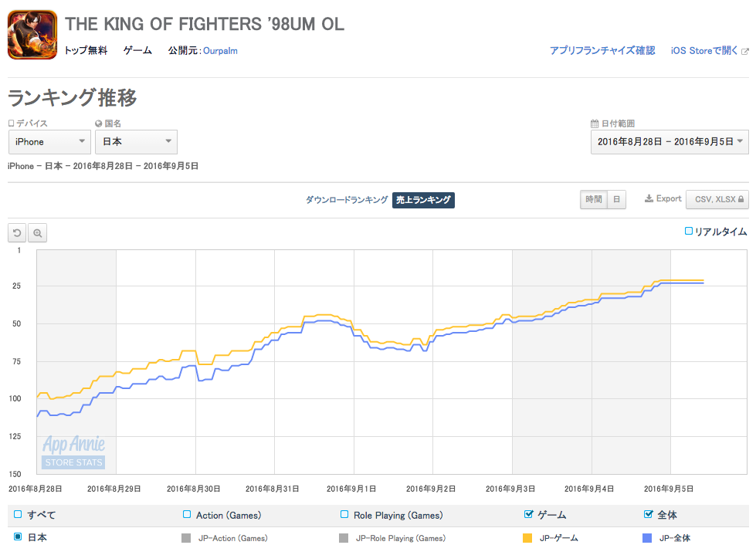Click the アプリフランチャイズ確認 link
Image resolution: width=756 pixels, height=545 pixels.
[x=602, y=51]
